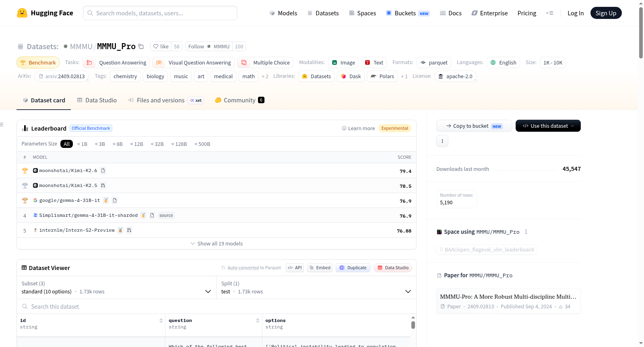Click medal icon beside Intern-S2-Preview

click(x=120, y=230)
